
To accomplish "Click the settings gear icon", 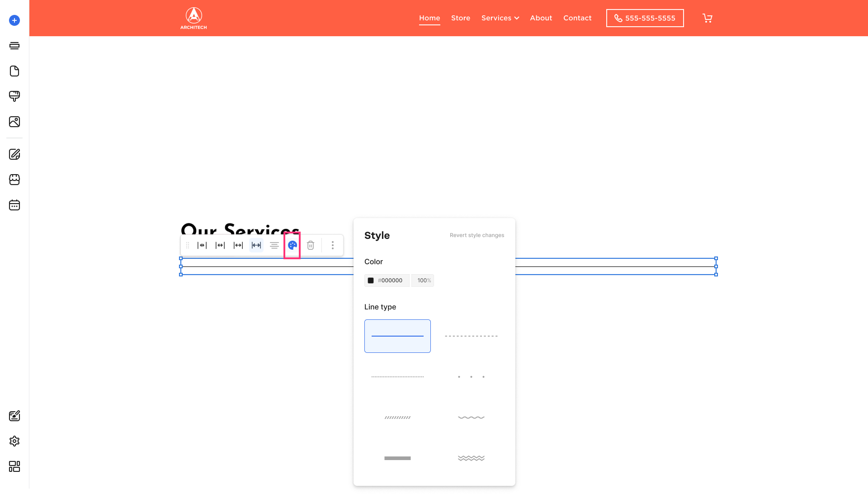I will coord(14,441).
